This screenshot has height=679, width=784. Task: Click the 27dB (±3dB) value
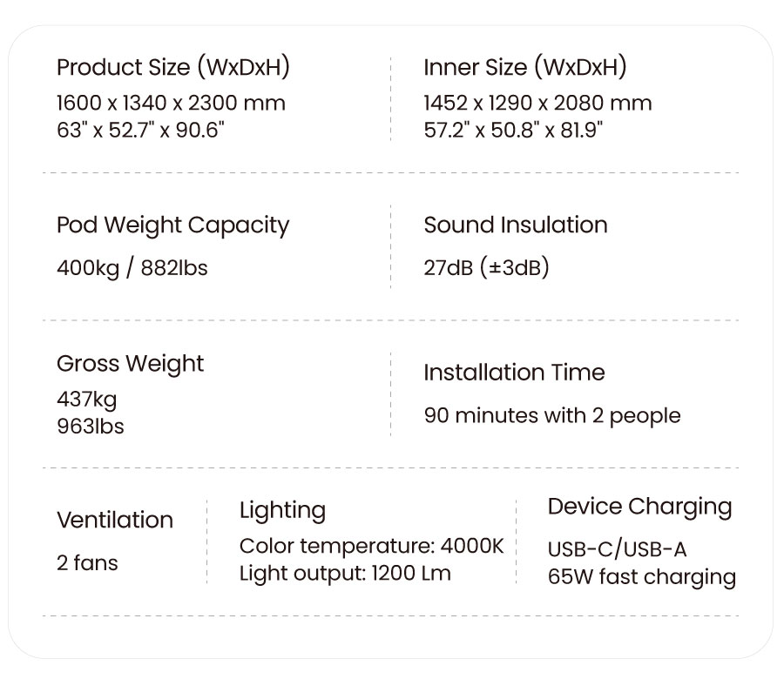[x=487, y=268]
